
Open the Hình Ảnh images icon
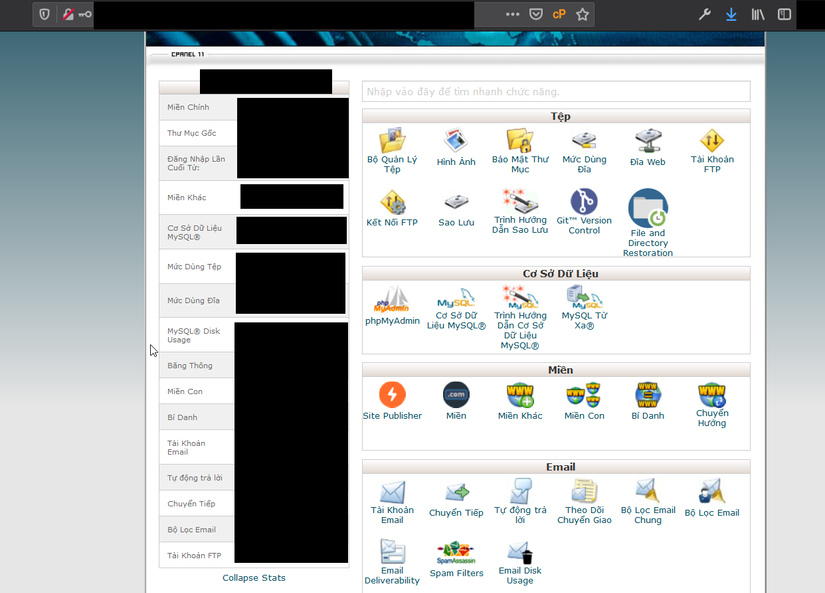point(456,141)
